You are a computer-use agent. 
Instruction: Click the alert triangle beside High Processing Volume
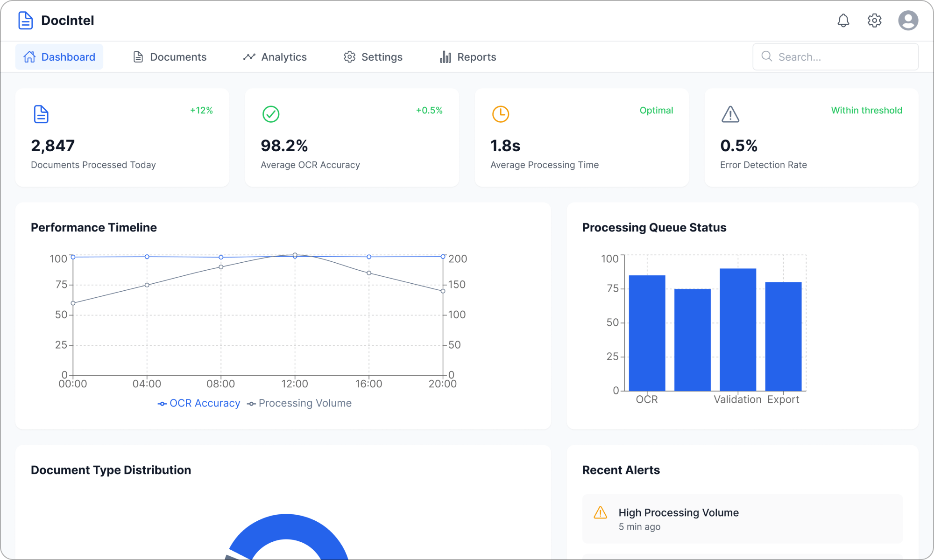click(600, 512)
